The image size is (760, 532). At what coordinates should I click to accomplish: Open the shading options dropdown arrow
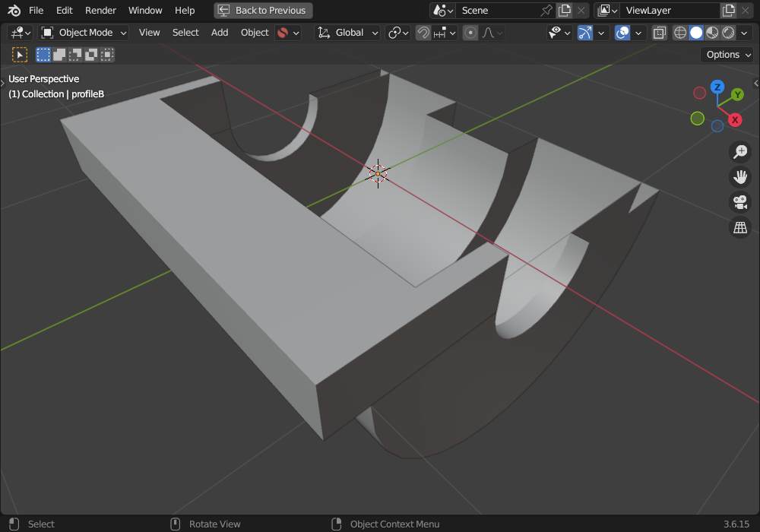[744, 33]
